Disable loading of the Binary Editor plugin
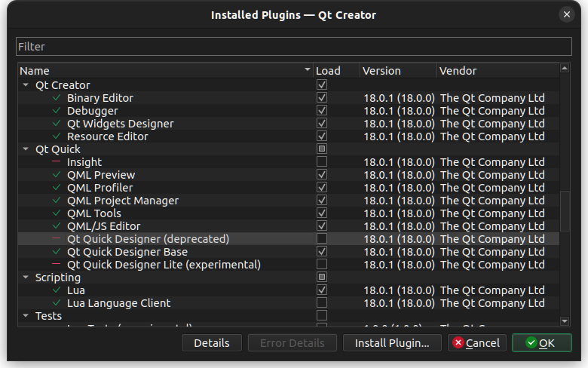The image size is (588, 368). [x=322, y=97]
